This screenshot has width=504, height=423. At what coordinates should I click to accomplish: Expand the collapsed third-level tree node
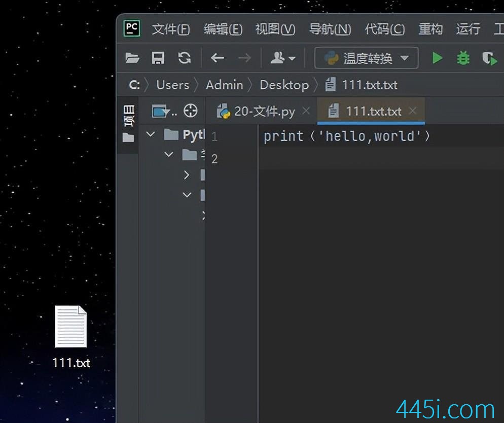(x=187, y=175)
